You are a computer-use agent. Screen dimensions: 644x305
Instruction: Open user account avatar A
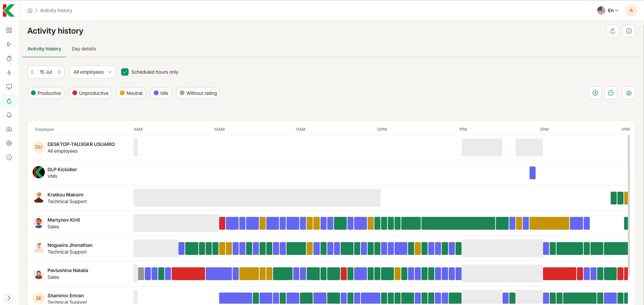(x=631, y=10)
